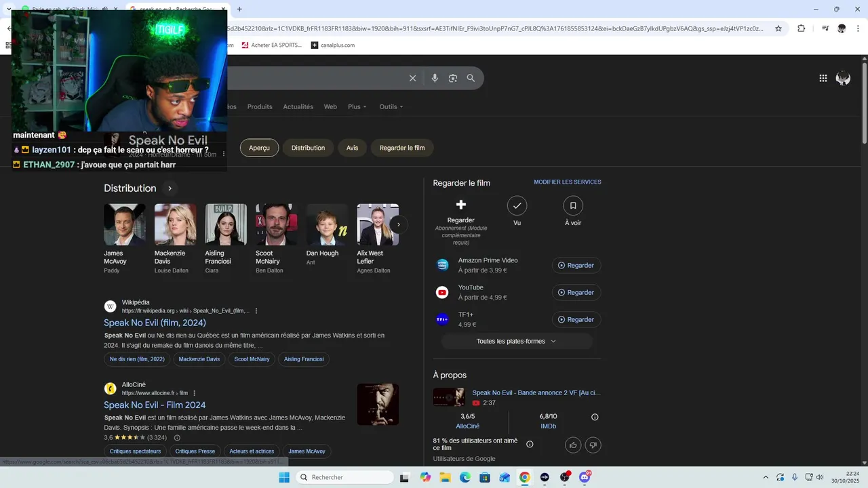868x488 pixels.
Task: Click the Critiques spectateurs chip
Action: pyautogui.click(x=135, y=451)
